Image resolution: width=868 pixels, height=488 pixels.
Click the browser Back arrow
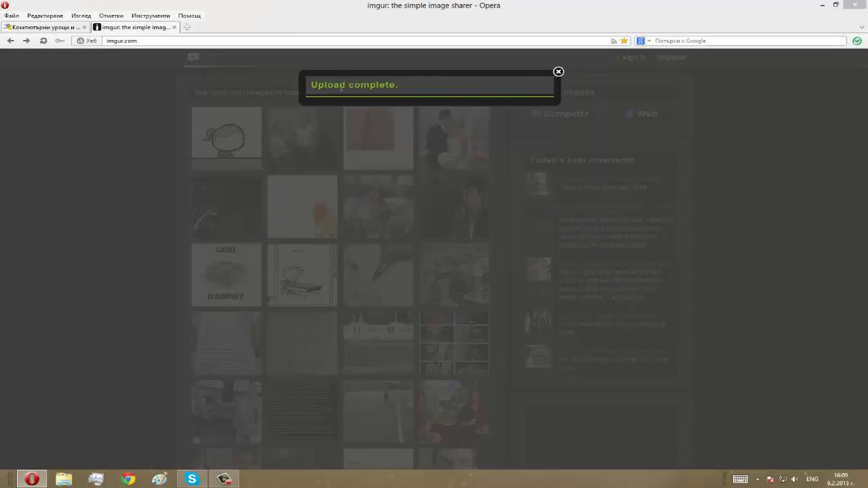[10, 41]
